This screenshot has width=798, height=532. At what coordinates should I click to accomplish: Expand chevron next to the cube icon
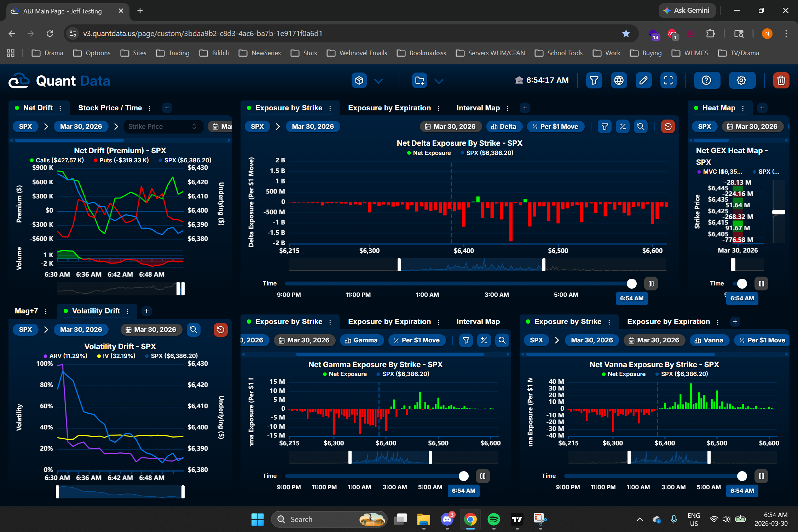pyautogui.click(x=378, y=81)
